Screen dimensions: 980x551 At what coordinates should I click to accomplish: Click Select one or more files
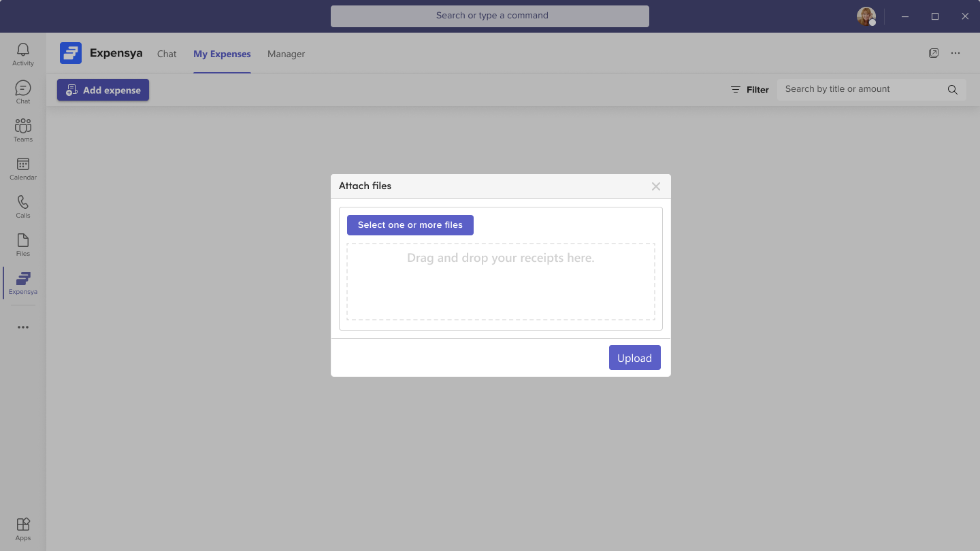tap(410, 225)
